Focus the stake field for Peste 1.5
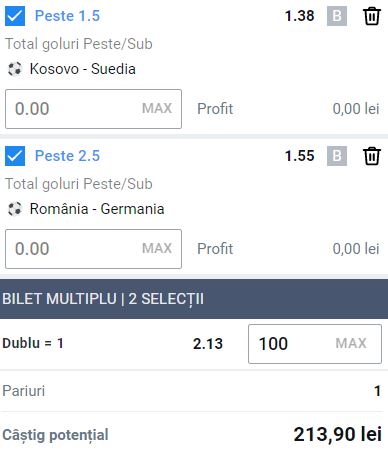The width and height of the screenshot is (388, 453). coord(93,109)
